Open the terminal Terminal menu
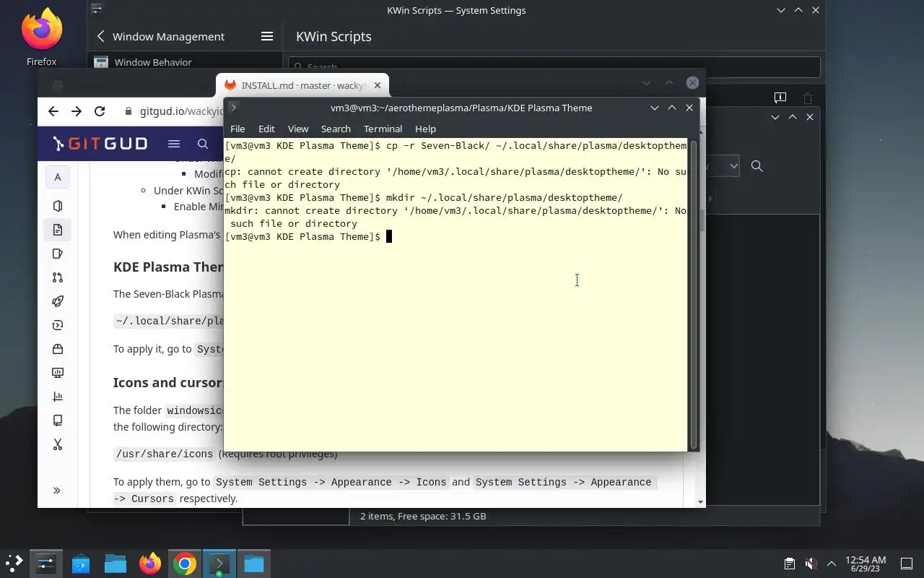This screenshot has height=578, width=924. pyautogui.click(x=383, y=129)
